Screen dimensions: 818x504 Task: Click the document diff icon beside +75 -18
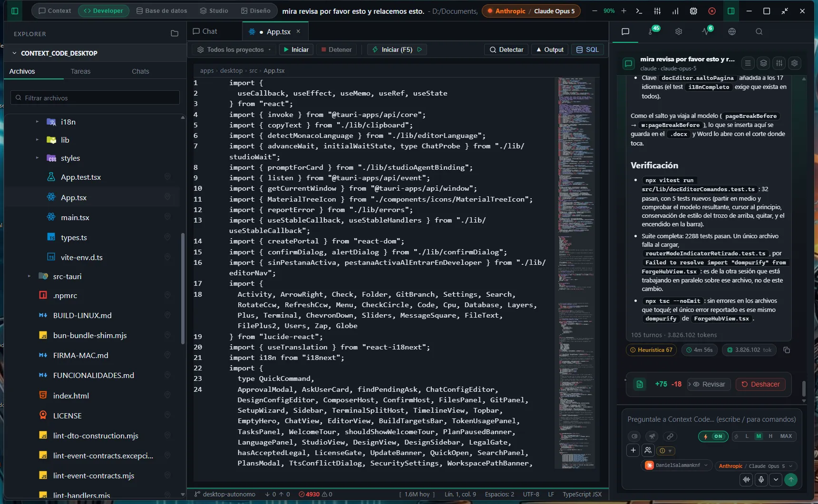(640, 384)
